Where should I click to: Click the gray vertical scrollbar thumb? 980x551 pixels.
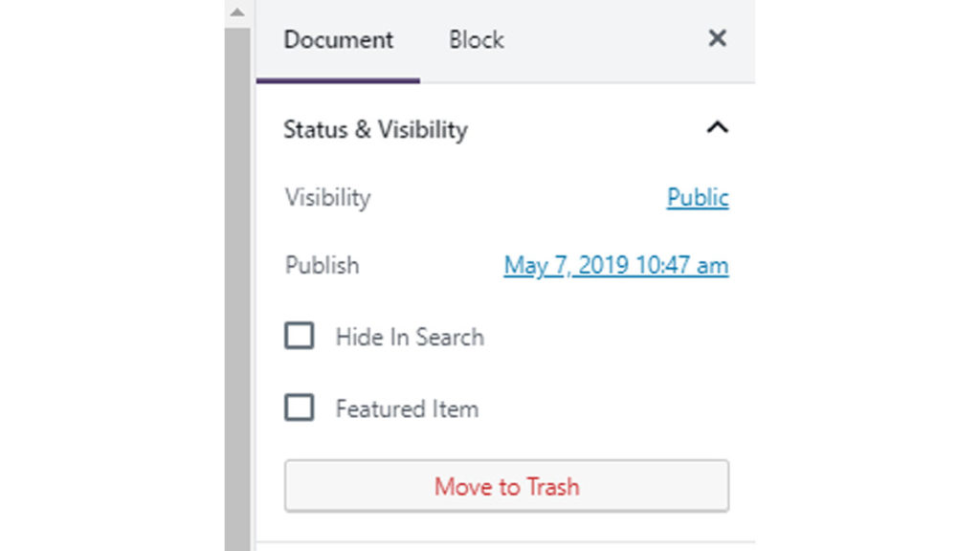click(x=237, y=287)
